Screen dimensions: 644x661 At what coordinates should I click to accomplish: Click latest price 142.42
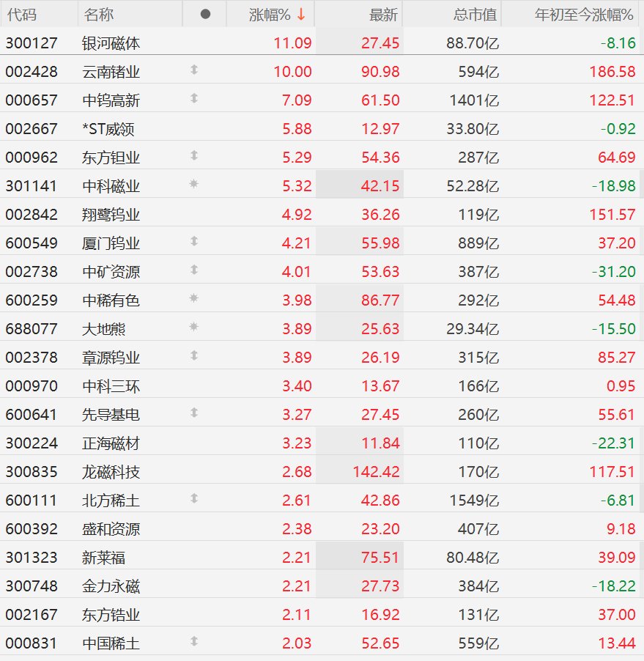click(376, 472)
